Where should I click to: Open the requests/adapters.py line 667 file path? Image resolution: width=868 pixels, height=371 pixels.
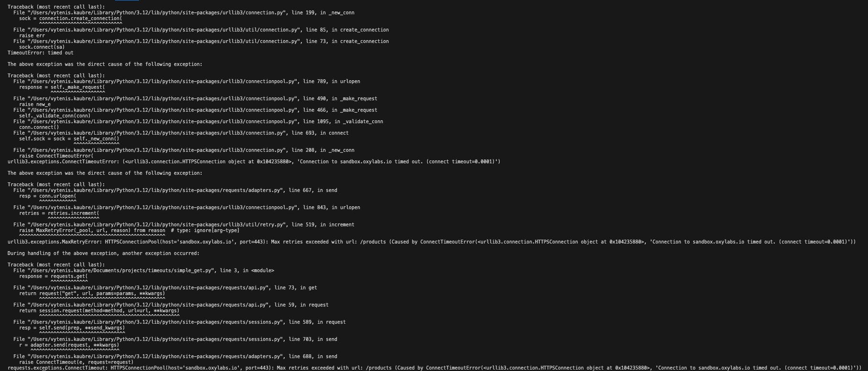(x=156, y=191)
